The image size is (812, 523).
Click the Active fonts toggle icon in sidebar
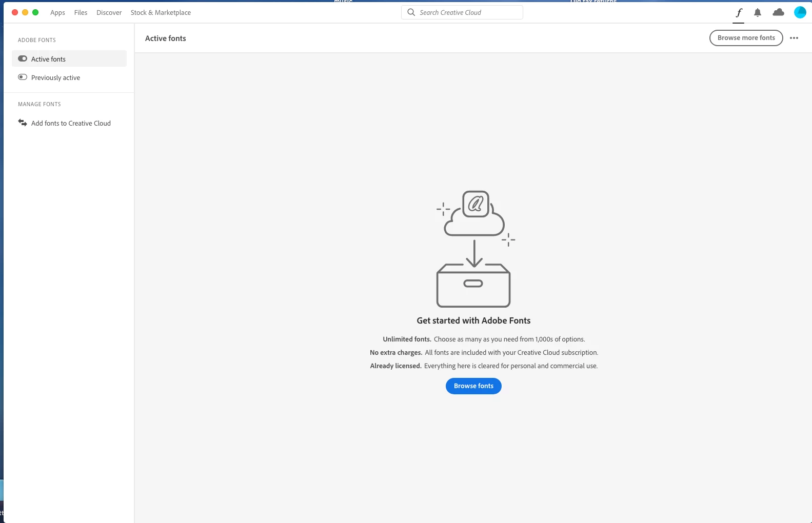point(23,58)
